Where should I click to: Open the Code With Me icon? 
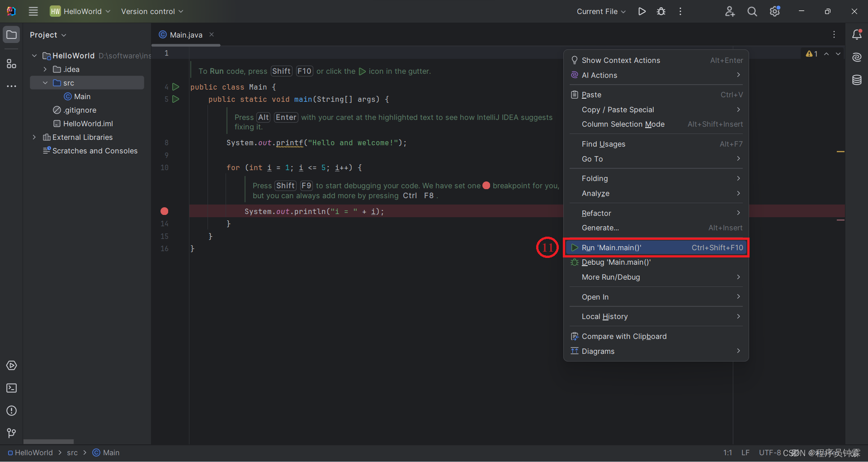pyautogui.click(x=730, y=11)
